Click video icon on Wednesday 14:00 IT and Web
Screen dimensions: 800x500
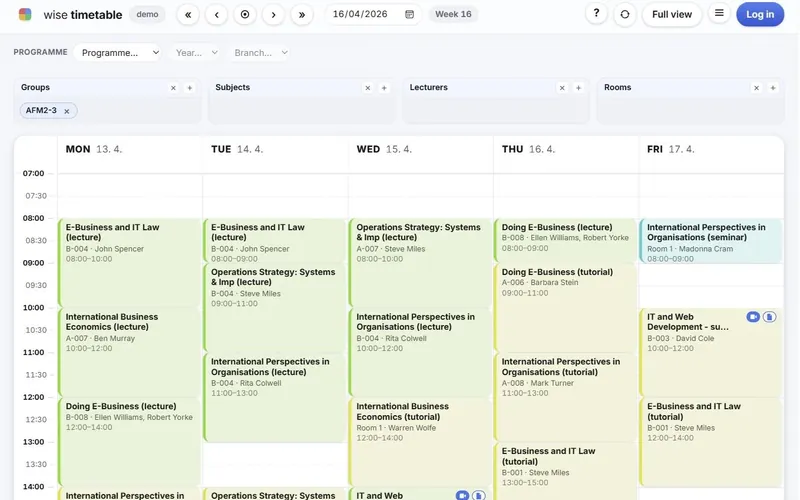(462, 495)
